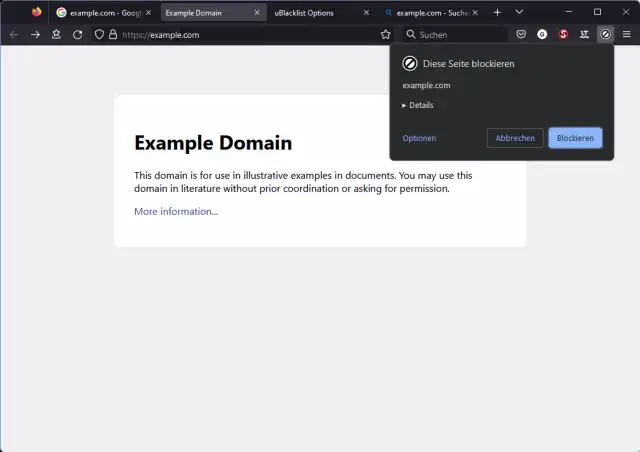Viewport: 640px width, 452px height.
Task: Expand the Details section in popup
Action: tap(418, 105)
